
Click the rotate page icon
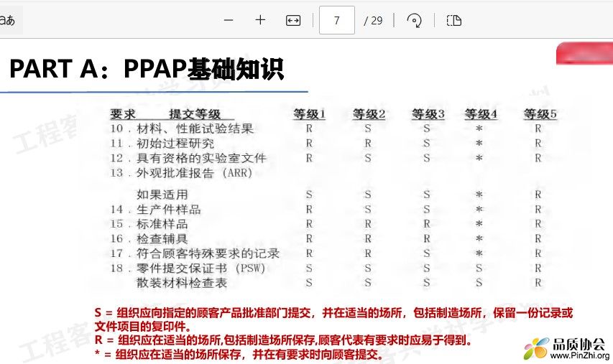coord(415,20)
